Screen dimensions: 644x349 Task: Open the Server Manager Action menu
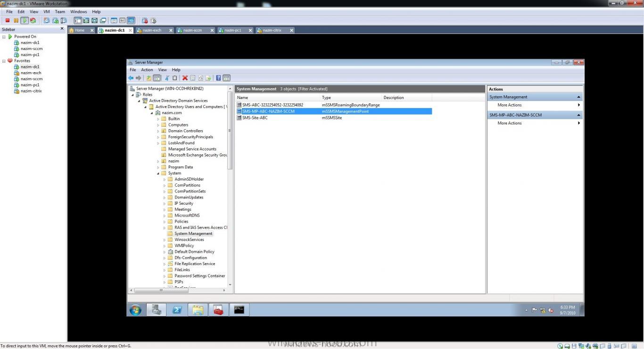147,70
